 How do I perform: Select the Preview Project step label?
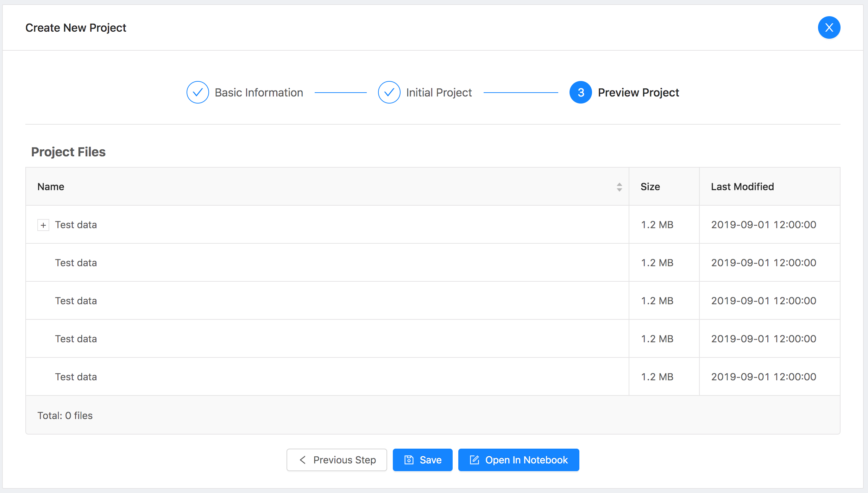639,92
